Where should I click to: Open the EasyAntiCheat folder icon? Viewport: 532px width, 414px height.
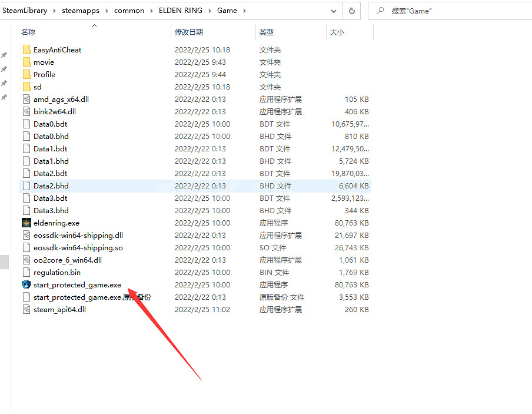tap(26, 50)
